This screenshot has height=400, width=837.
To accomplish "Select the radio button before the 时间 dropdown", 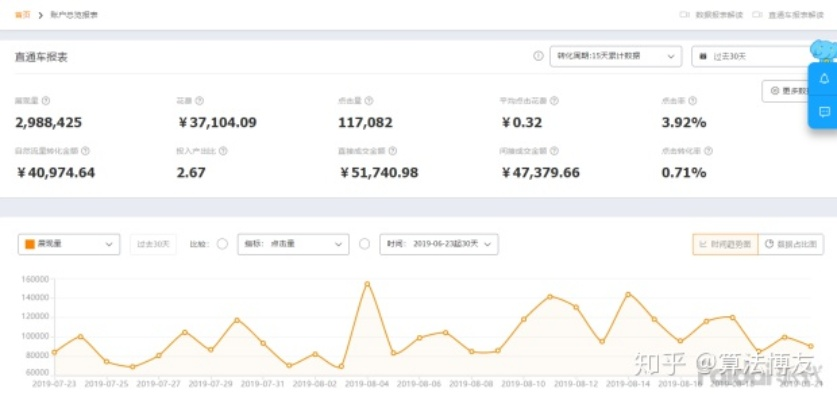I will tap(365, 244).
